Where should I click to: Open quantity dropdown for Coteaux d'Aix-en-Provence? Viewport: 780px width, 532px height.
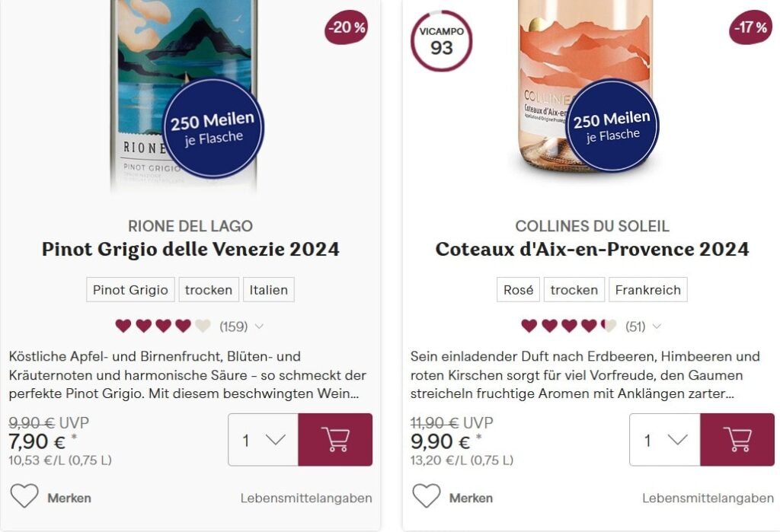click(665, 439)
